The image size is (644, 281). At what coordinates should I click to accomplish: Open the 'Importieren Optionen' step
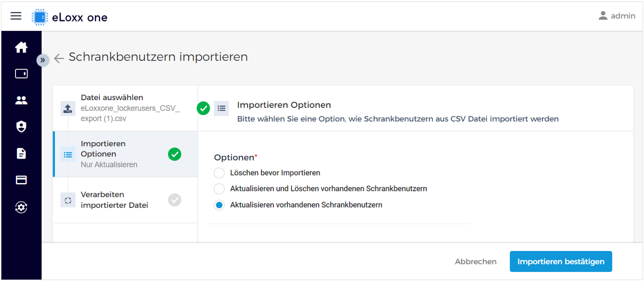point(125,154)
